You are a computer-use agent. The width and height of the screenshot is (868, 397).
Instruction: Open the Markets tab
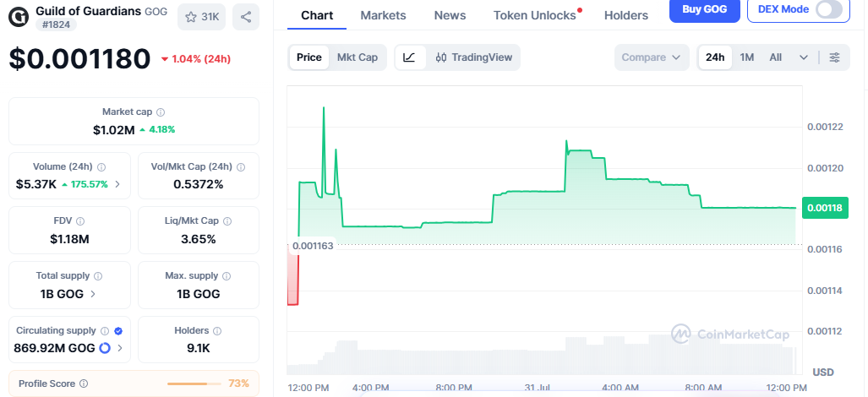click(383, 15)
